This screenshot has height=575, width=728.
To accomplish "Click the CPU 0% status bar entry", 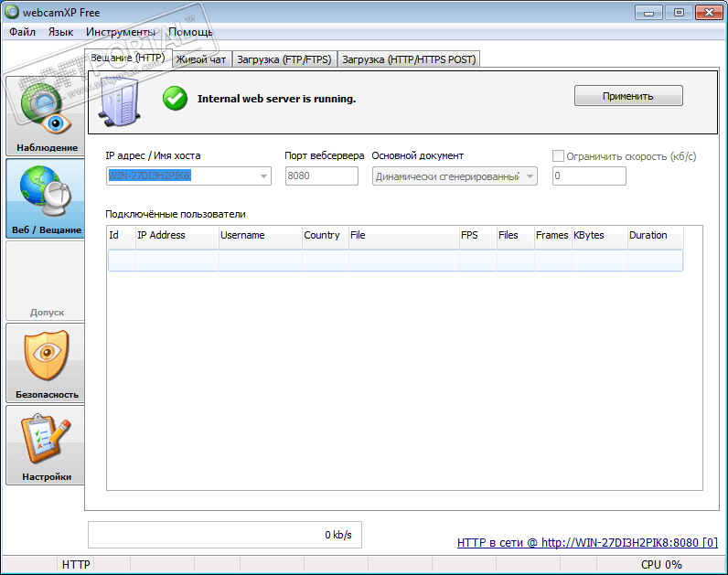I will click(661, 565).
